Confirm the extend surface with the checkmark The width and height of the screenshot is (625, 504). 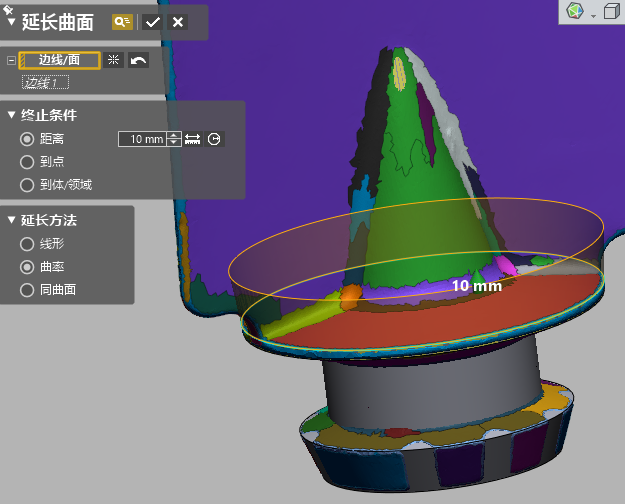pyautogui.click(x=152, y=22)
